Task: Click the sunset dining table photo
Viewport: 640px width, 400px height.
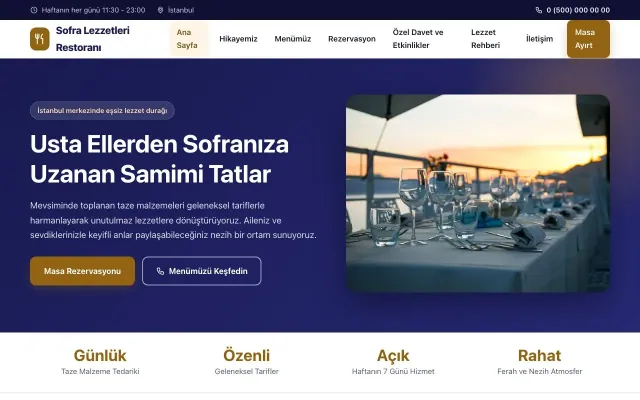Action: [478, 193]
